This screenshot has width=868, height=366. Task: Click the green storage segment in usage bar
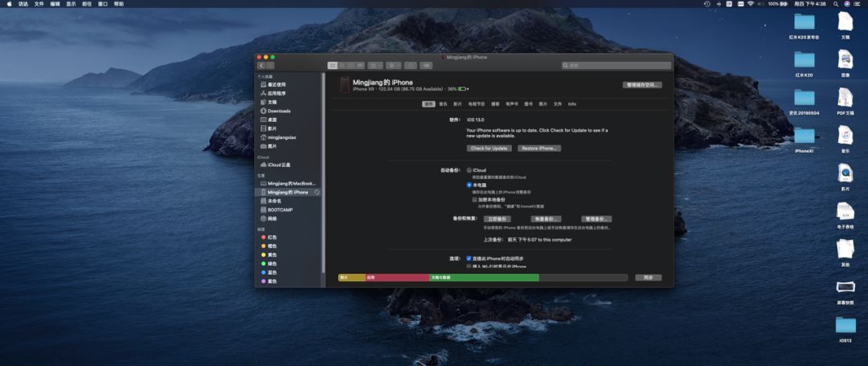(484, 278)
